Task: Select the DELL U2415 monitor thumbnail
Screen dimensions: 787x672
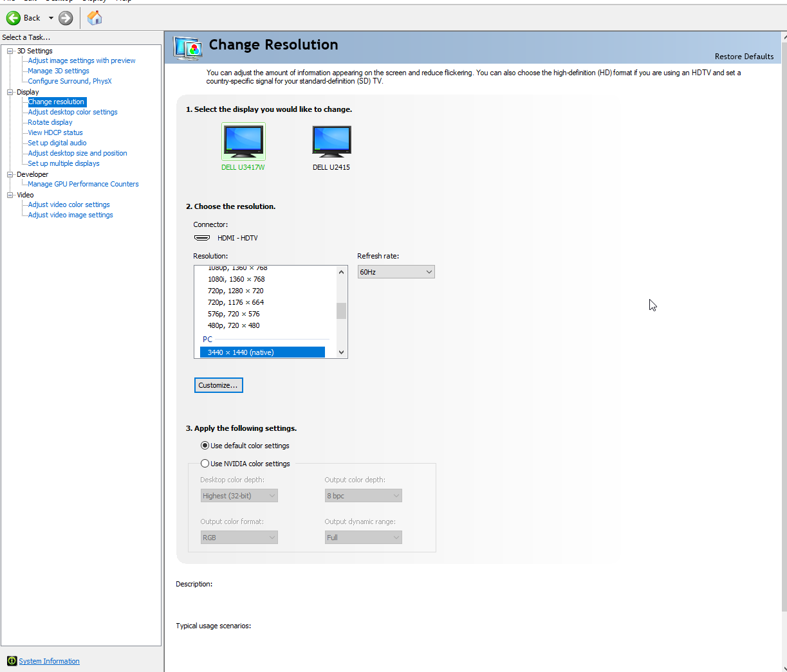Action: click(x=331, y=141)
